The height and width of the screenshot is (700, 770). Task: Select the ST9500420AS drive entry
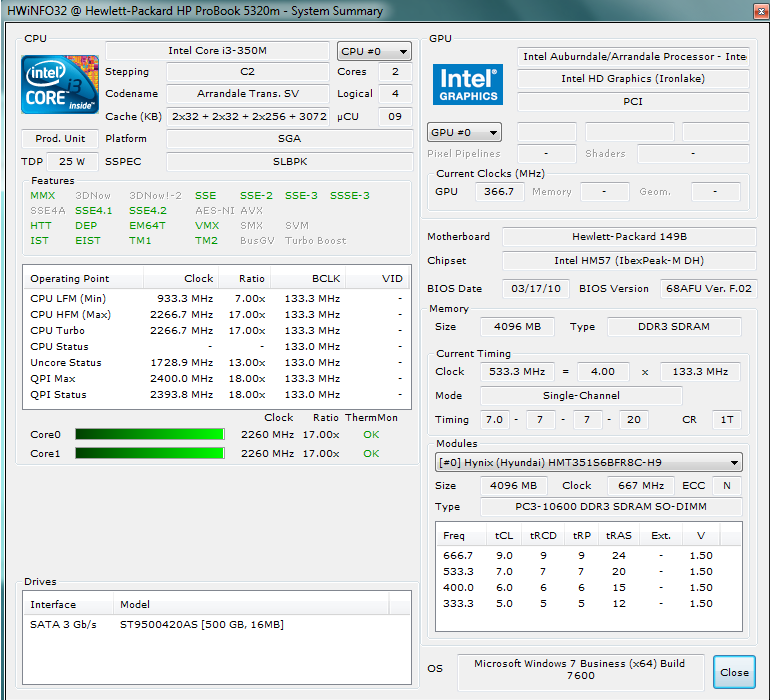[217, 624]
